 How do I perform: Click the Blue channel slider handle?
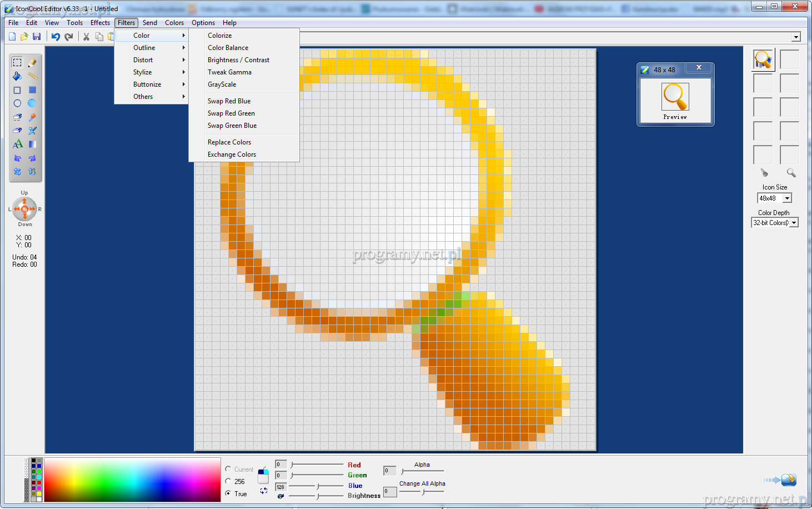(x=318, y=486)
